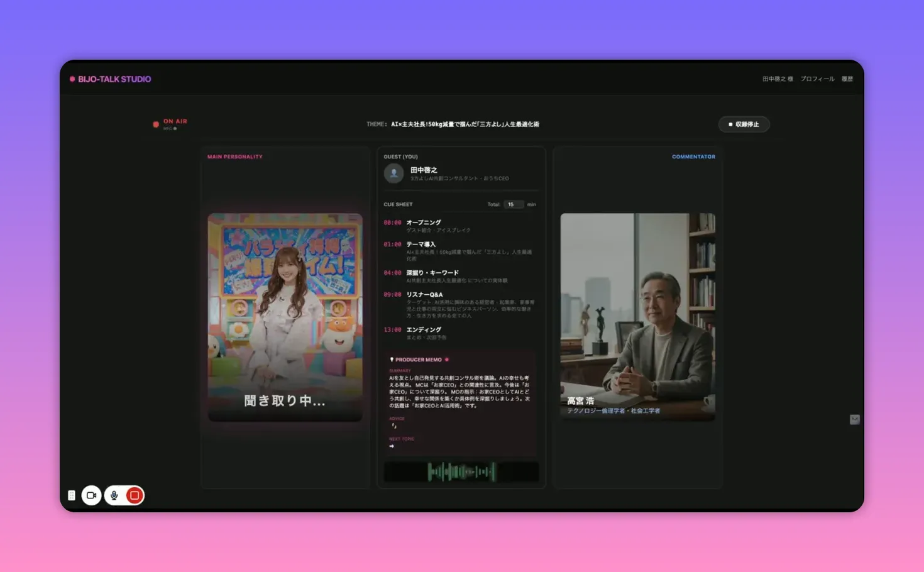
Task: Click the NEXT TOPIC arrow icon
Action: click(x=392, y=446)
